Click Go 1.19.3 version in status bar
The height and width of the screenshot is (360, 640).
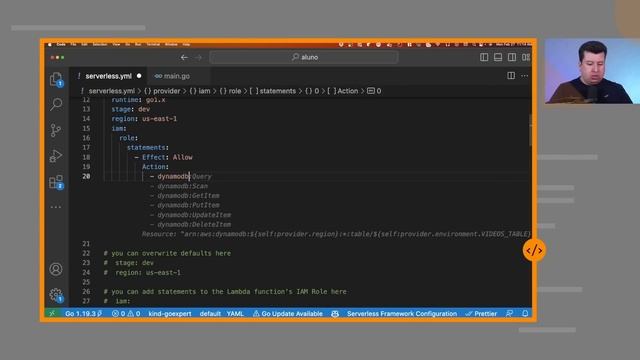(x=83, y=313)
